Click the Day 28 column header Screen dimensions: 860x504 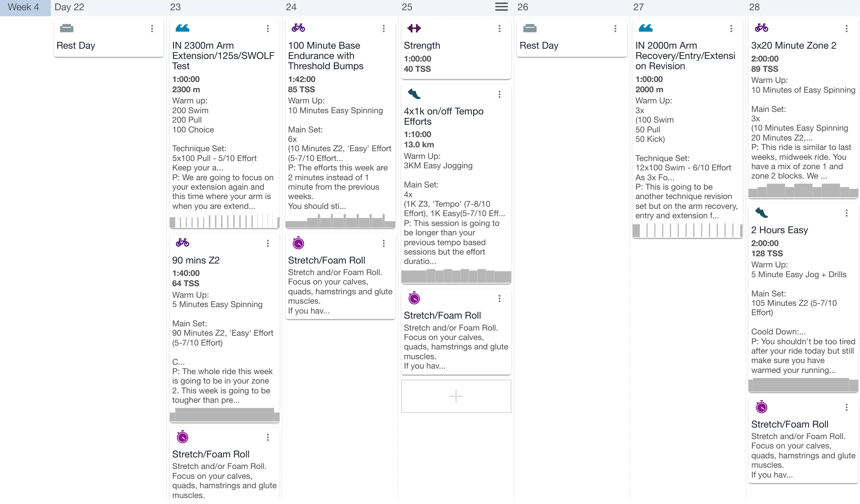754,7
